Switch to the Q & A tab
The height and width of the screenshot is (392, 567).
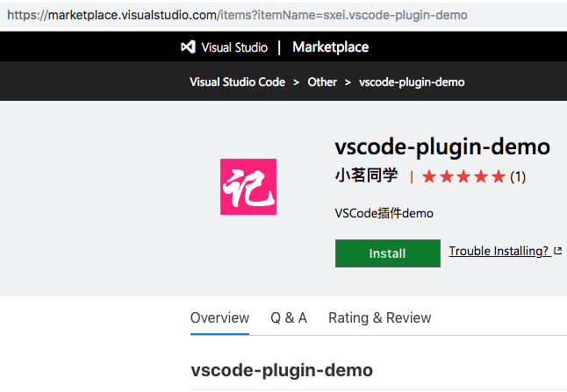(289, 317)
